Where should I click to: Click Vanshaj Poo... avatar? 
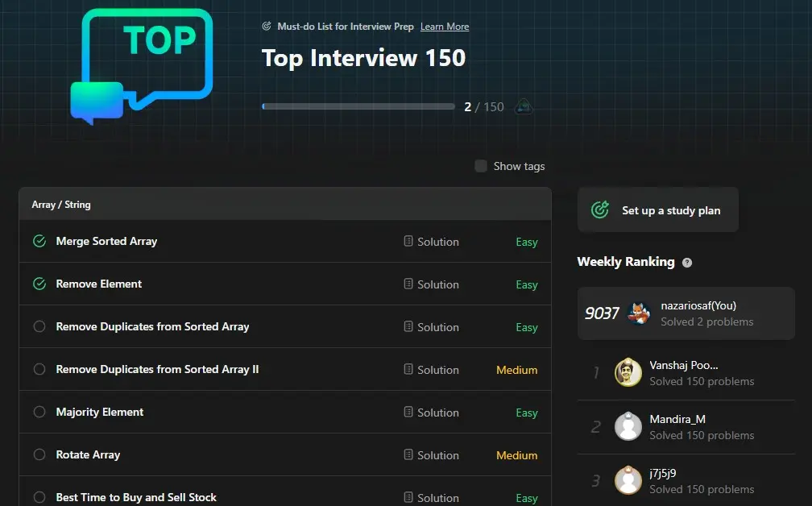[628, 372]
